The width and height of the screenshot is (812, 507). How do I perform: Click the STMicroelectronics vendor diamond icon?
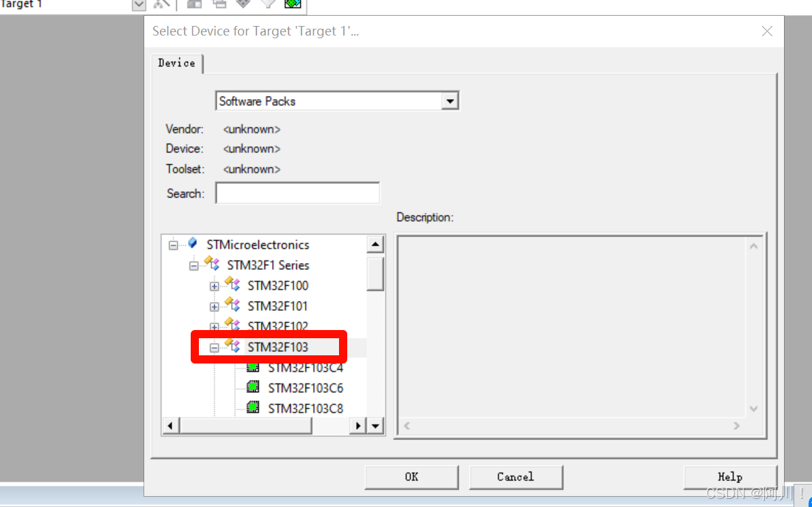(x=193, y=243)
